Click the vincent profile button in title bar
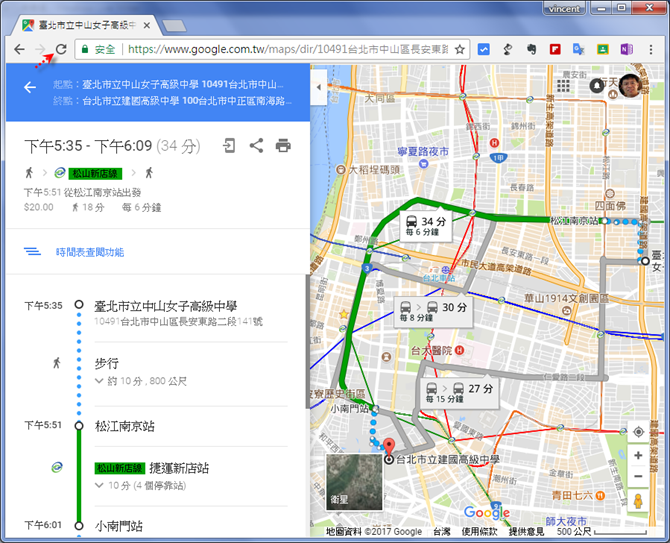Screen dimensions: 670x543 564,8
